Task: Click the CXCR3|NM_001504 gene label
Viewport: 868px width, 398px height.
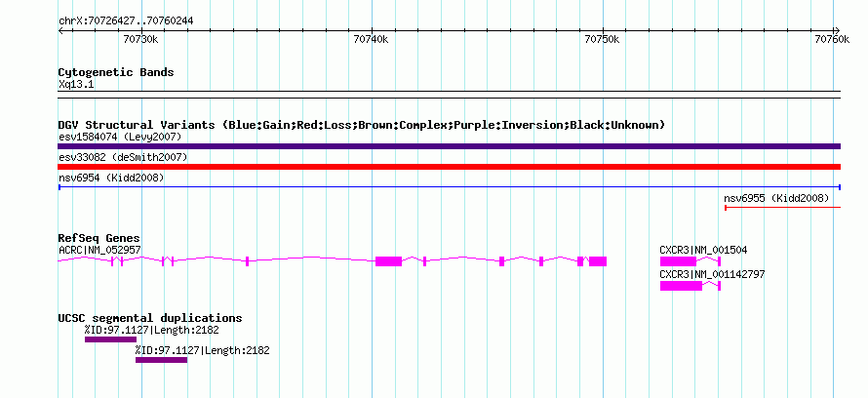Action: click(x=703, y=250)
